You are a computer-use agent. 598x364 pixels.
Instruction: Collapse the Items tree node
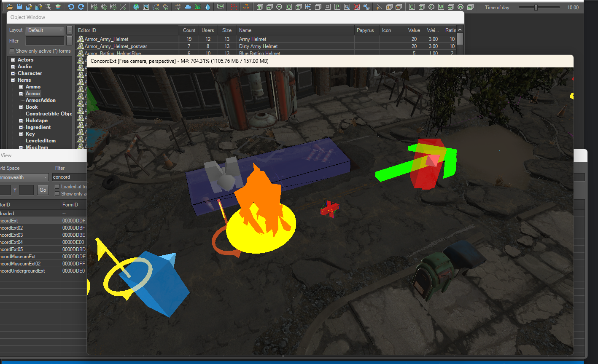click(x=13, y=80)
